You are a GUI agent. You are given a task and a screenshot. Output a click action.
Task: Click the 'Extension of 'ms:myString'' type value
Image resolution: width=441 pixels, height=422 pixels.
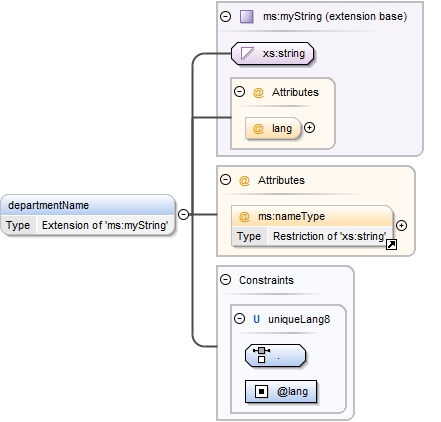pos(105,225)
